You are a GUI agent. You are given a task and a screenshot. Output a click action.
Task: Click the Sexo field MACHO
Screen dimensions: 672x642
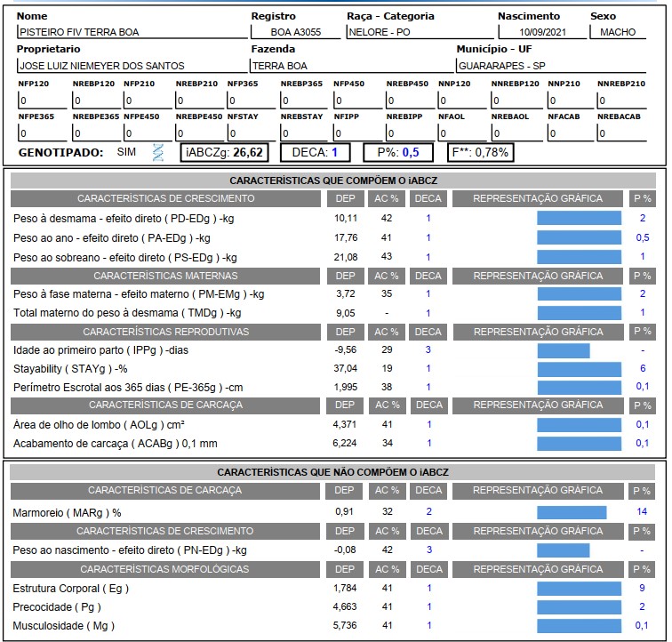(618, 32)
